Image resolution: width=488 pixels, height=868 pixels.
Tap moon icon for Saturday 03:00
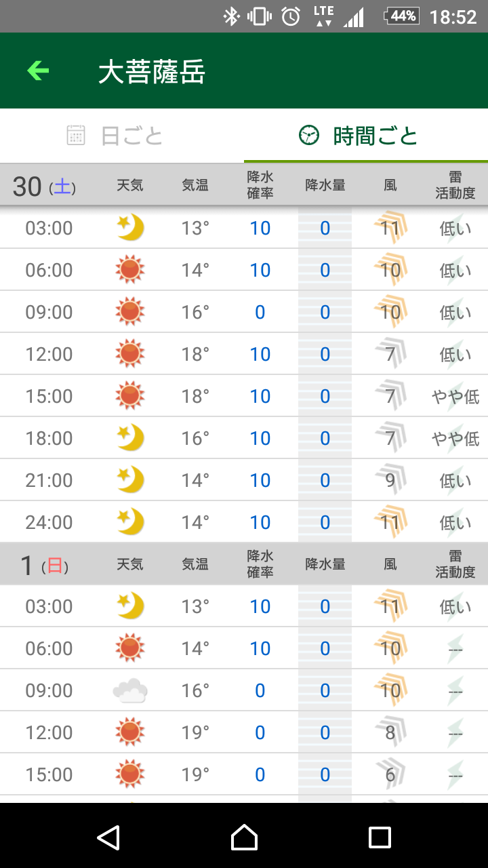pyautogui.click(x=130, y=228)
